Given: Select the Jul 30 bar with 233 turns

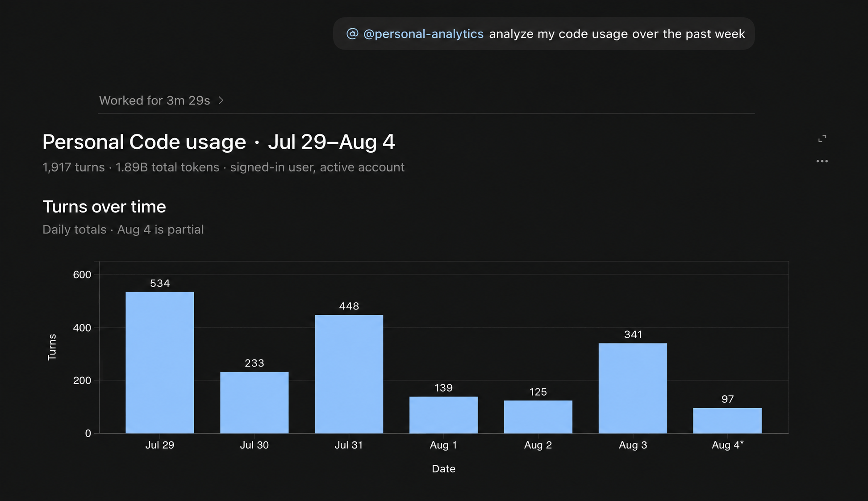Looking at the screenshot, I should tap(255, 402).
